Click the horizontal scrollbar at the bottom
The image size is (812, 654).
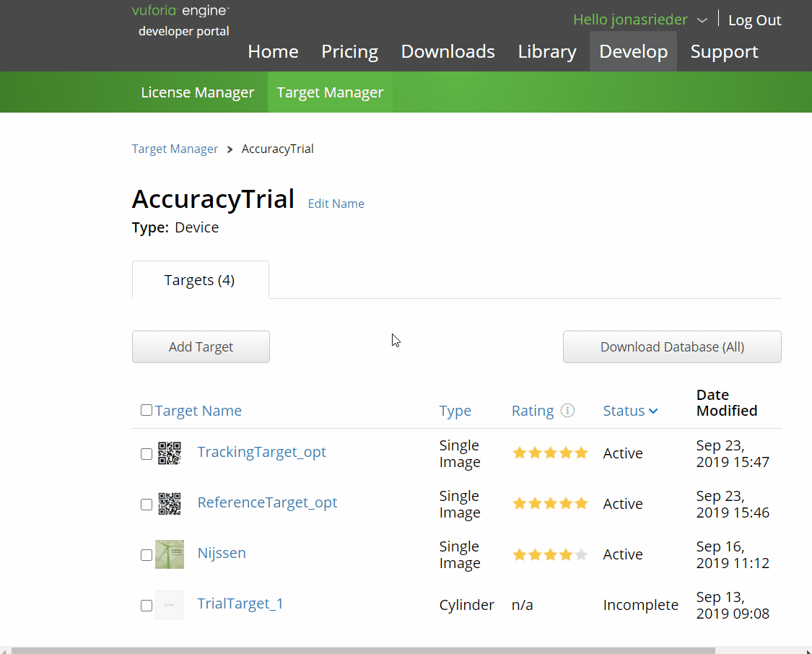362,650
